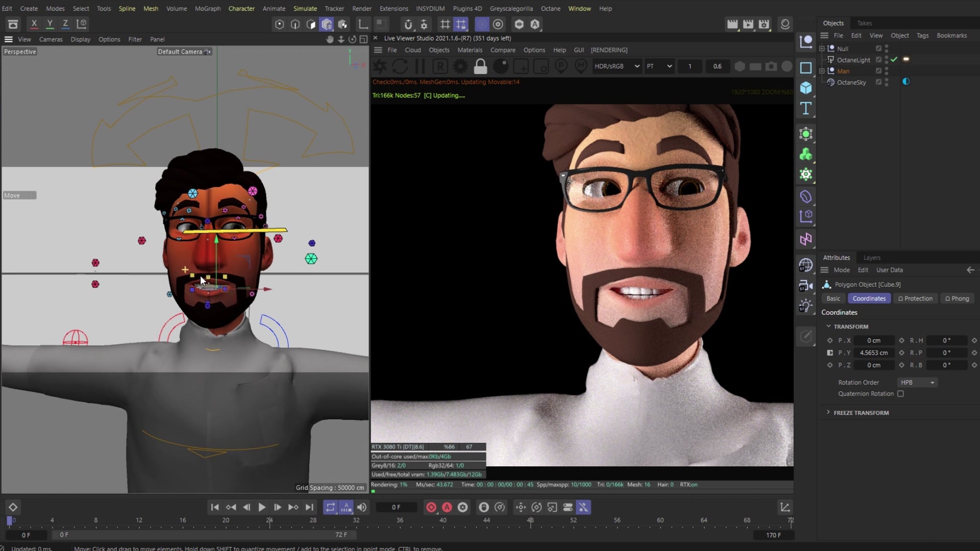Screen dimensions: 980x551
Task: Disable the green checkmark on OctaneLight
Action: [x=894, y=59]
